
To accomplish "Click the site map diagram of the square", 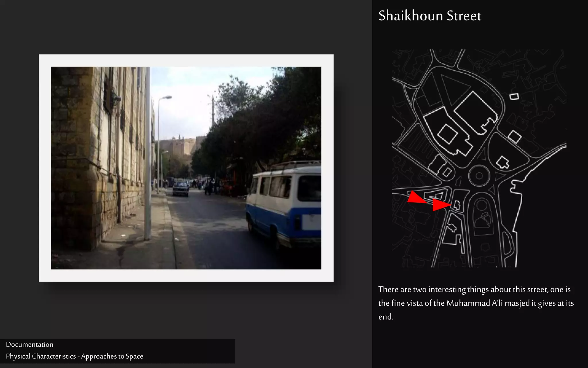I will pyautogui.click(x=479, y=158).
